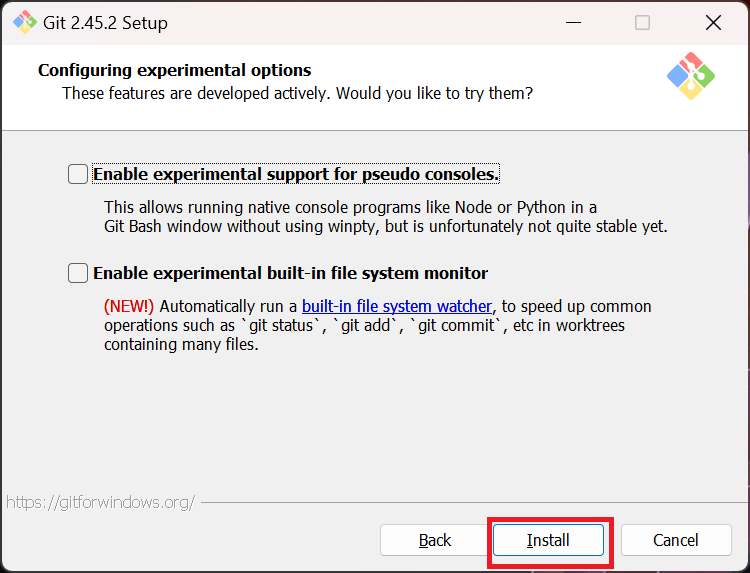Click the "Git 2.45.2 Setup" window title
The height and width of the screenshot is (573, 750).
(x=106, y=22)
